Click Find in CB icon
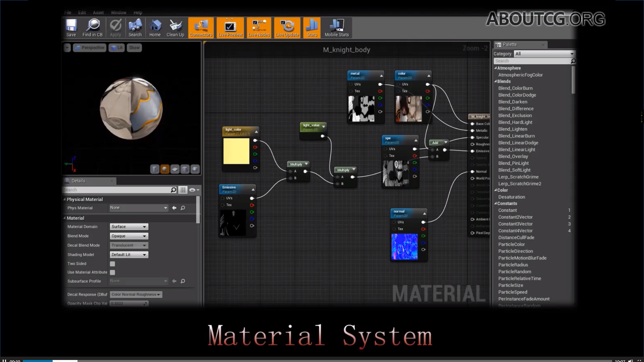This screenshot has width=644, height=362. (x=93, y=28)
